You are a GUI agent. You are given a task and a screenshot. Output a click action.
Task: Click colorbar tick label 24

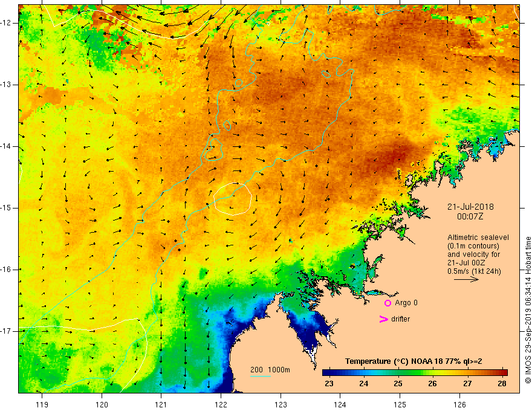point(364,384)
